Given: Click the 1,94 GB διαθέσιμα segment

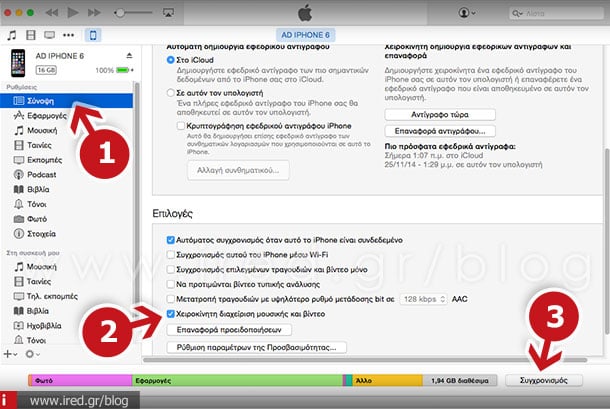Looking at the screenshot, I should click(460, 380).
